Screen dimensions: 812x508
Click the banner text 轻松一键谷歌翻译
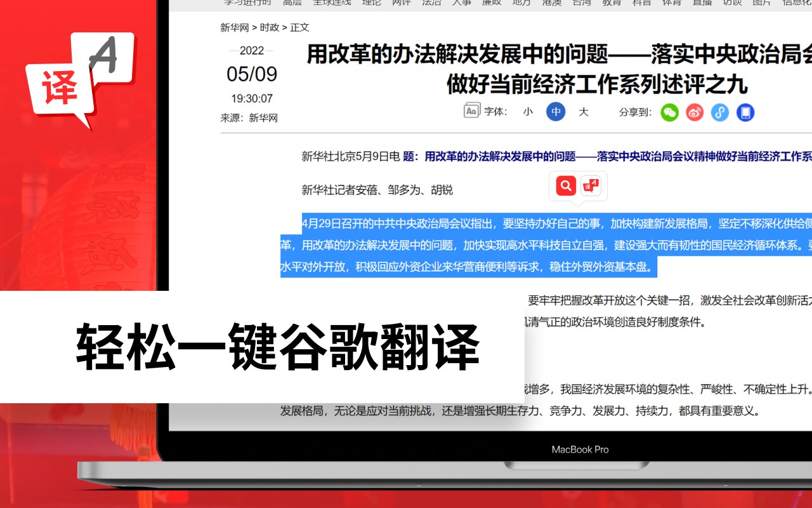click(x=278, y=347)
